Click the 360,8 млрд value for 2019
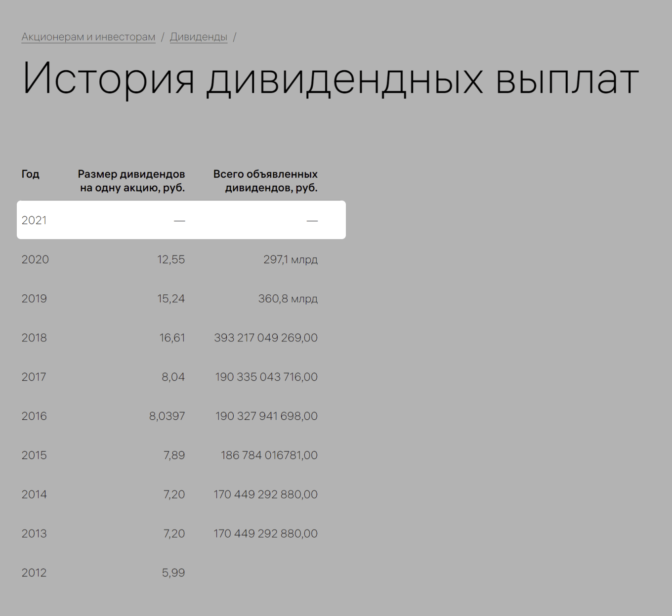This screenshot has height=616, width=672. point(288,298)
